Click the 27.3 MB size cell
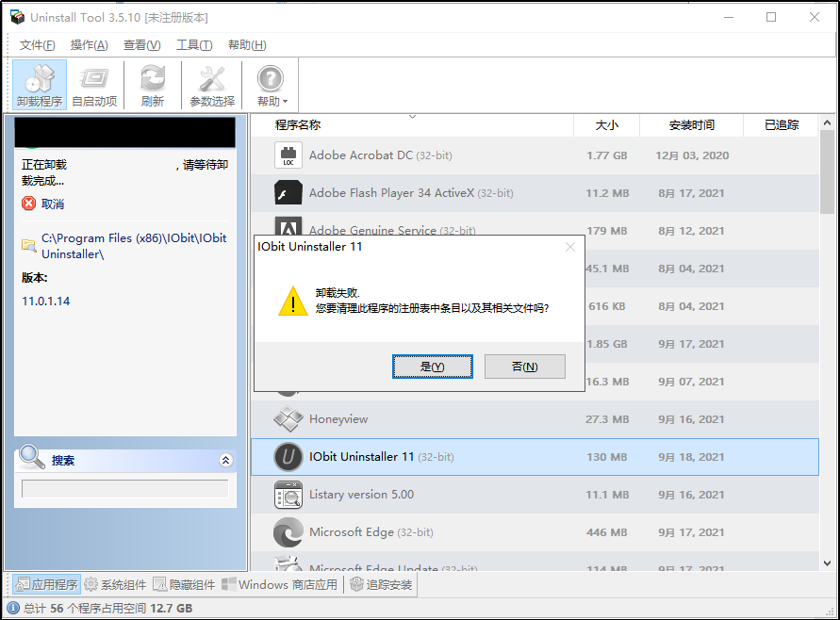This screenshot has height=620, width=840. (607, 419)
